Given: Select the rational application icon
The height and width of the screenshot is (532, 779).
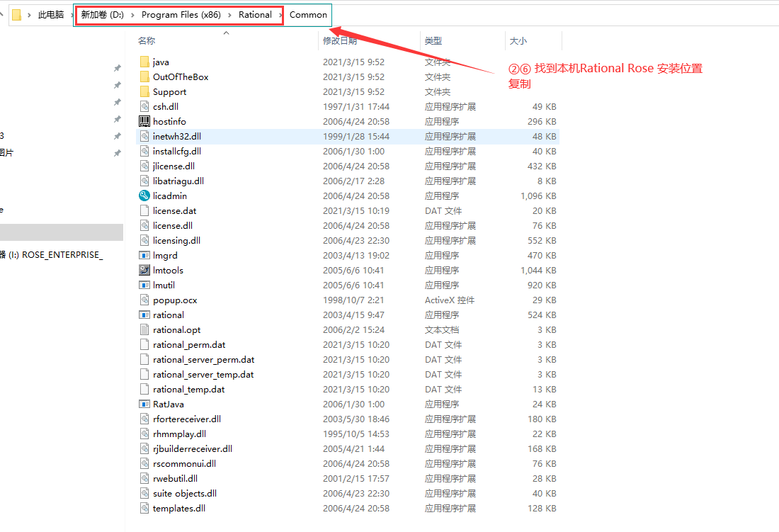Looking at the screenshot, I should tap(144, 315).
